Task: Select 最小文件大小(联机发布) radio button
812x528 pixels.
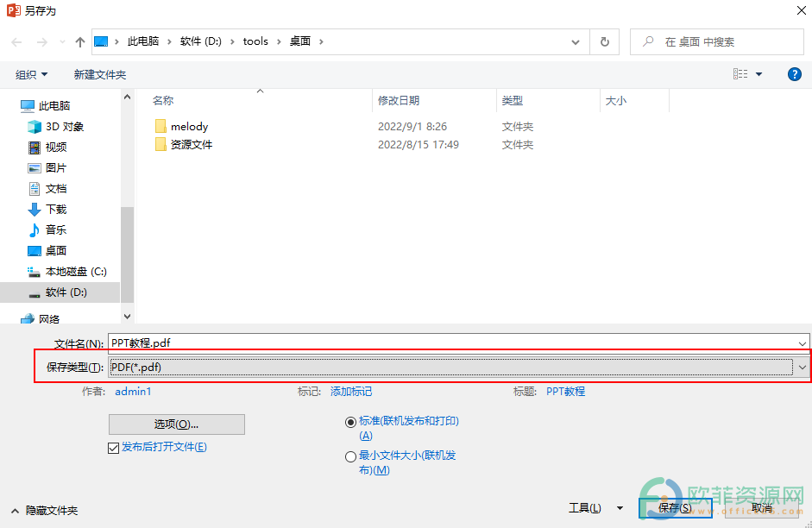Action: pyautogui.click(x=350, y=456)
